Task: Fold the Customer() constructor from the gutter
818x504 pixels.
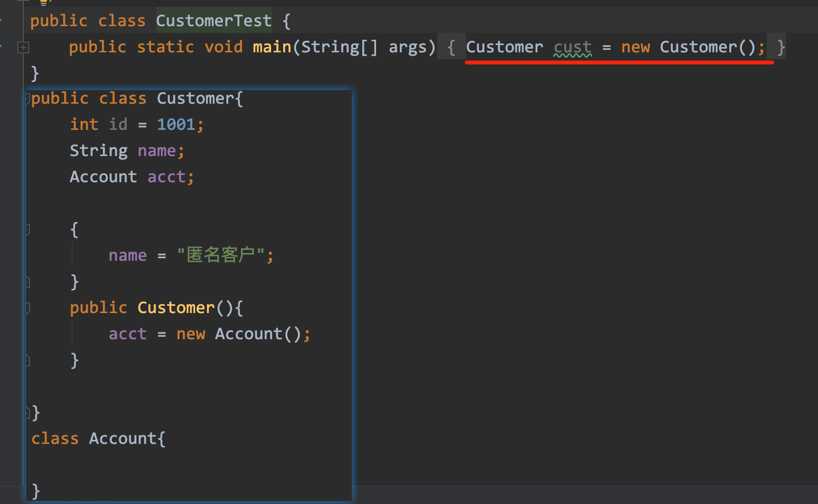Action: (28, 308)
